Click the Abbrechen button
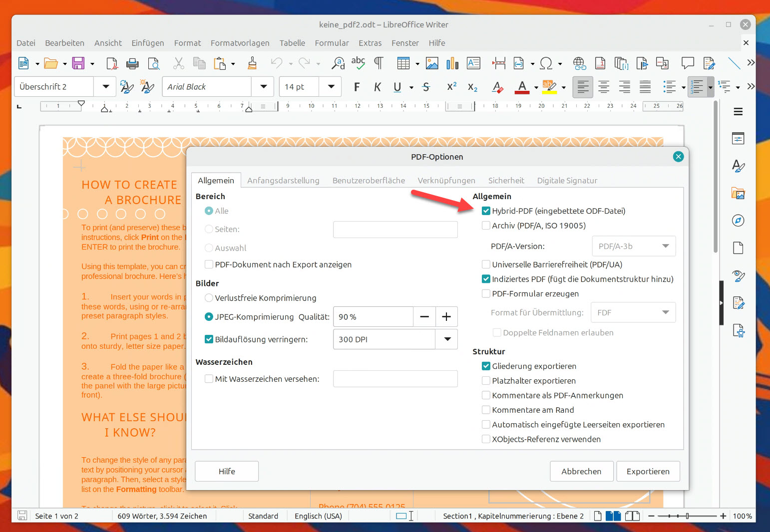Screen dimensions: 770x532 (x=581, y=472)
